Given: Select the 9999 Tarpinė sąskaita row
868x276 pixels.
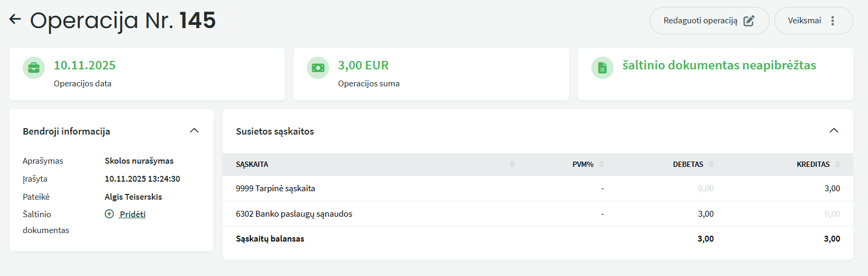Looking at the screenshot, I should pyautogui.click(x=276, y=189).
